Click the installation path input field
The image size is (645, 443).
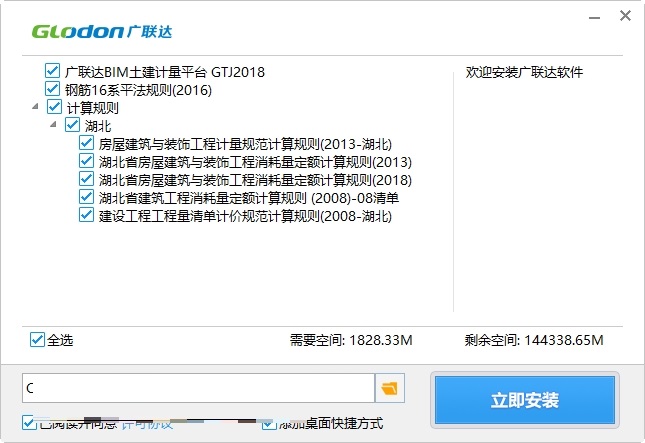[198, 387]
